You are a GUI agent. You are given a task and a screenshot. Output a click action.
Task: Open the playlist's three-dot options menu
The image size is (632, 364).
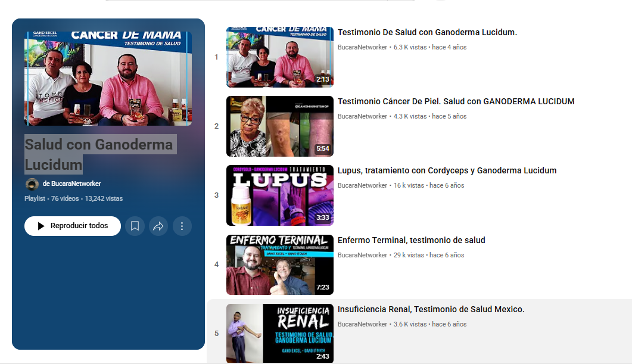[x=182, y=226]
